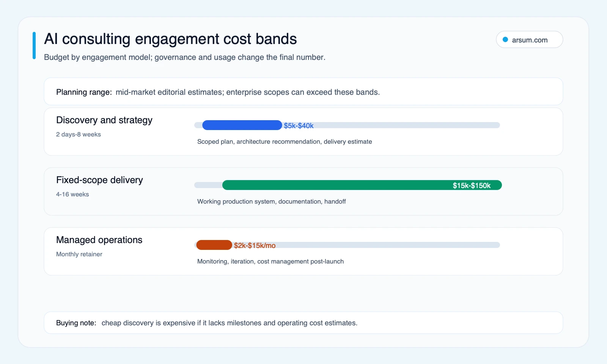Click the orange Managed operations bar
The width and height of the screenshot is (607, 364).
tap(214, 245)
